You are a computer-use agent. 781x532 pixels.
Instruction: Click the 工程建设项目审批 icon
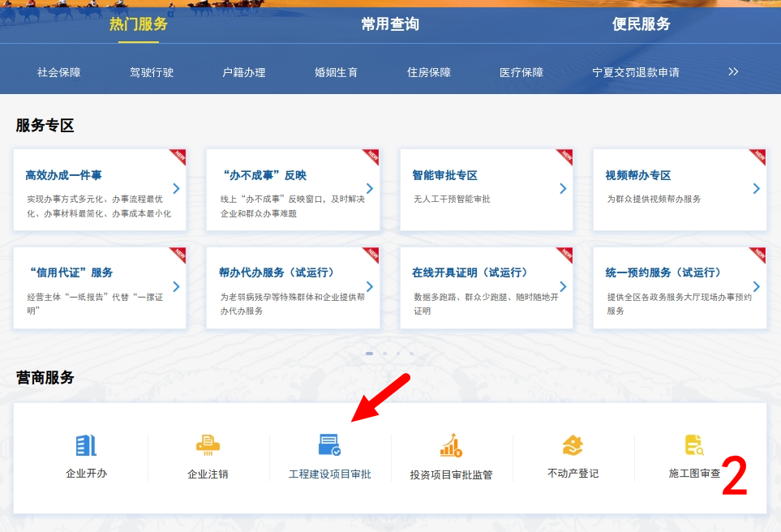329,445
